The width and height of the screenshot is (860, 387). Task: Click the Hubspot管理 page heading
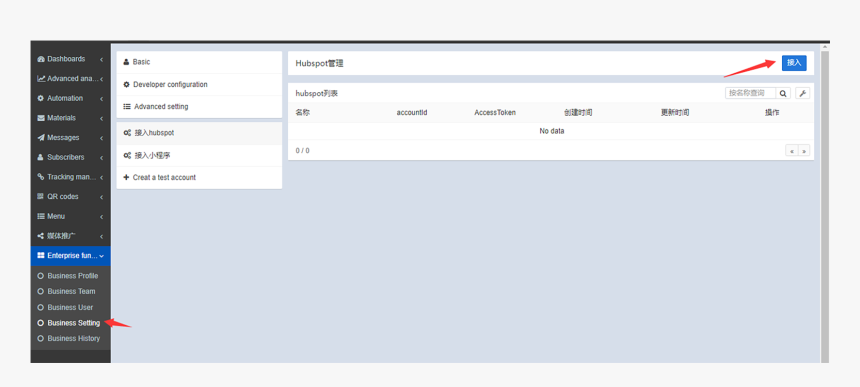(x=319, y=64)
